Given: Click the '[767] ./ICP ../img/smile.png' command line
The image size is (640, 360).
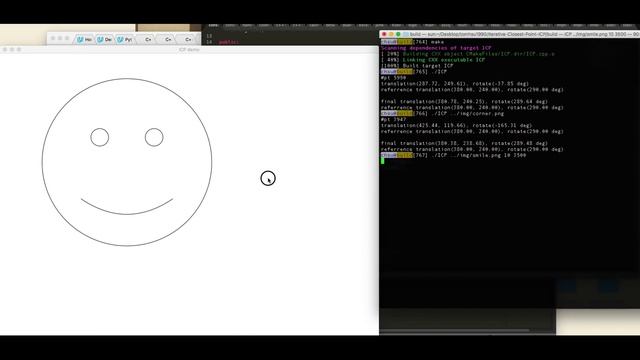Looking at the screenshot, I should pos(453,155).
